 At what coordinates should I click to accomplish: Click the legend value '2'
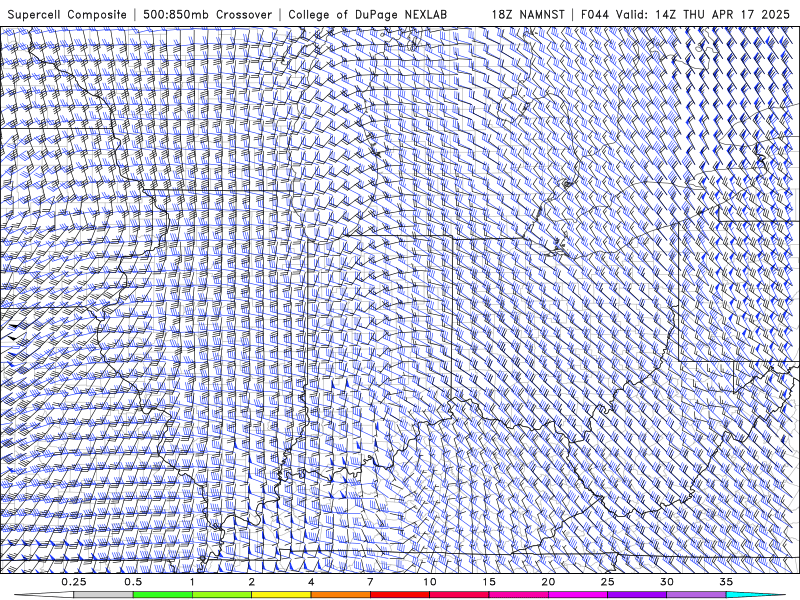click(252, 582)
